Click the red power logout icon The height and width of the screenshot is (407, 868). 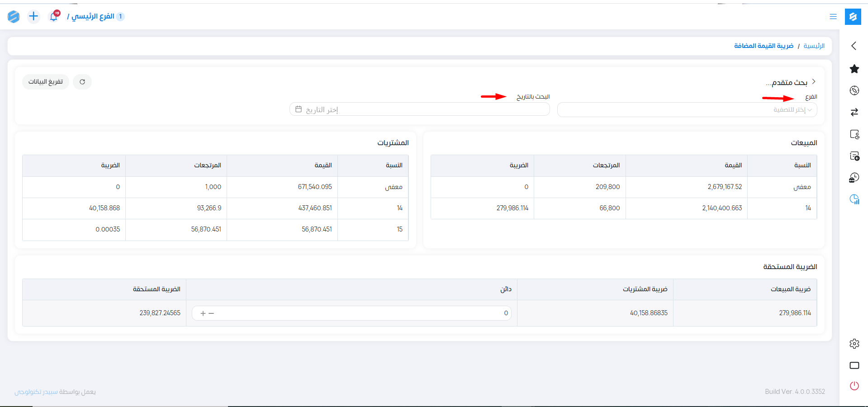(854, 386)
